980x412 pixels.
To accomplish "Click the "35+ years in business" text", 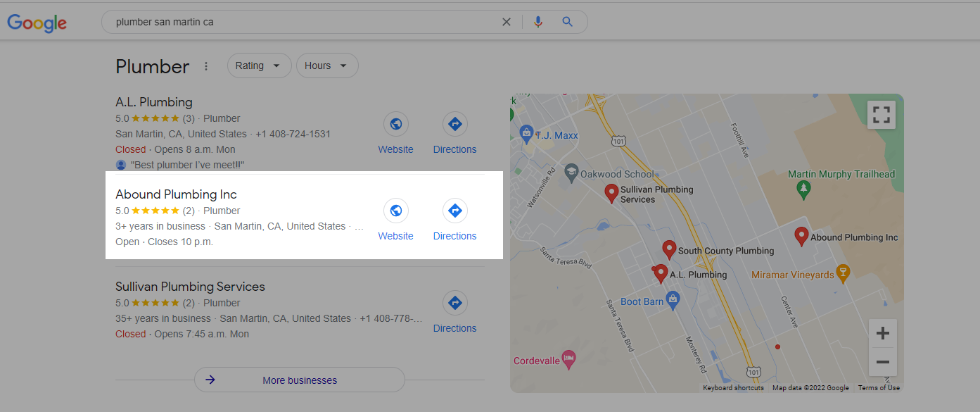I will tap(163, 318).
